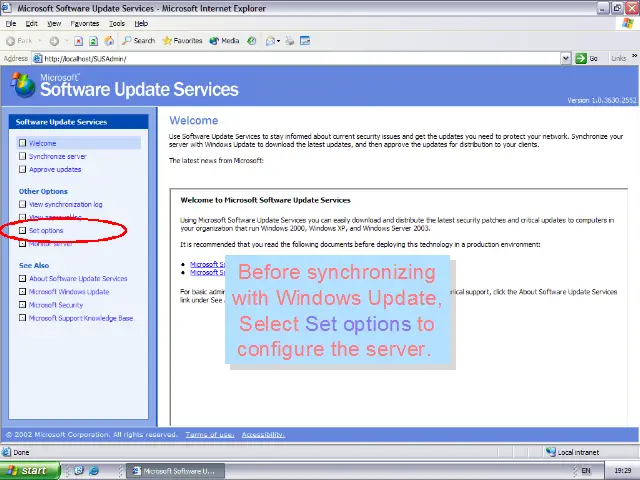The height and width of the screenshot is (480, 640).
Task: Click the icon beside Microsoft Security
Action: click(22, 304)
